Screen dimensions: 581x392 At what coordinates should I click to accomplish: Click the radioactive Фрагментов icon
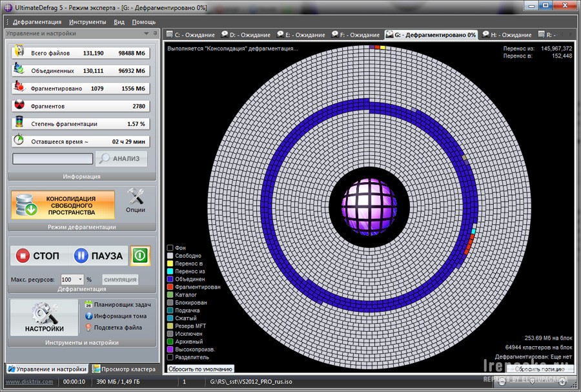click(19, 105)
